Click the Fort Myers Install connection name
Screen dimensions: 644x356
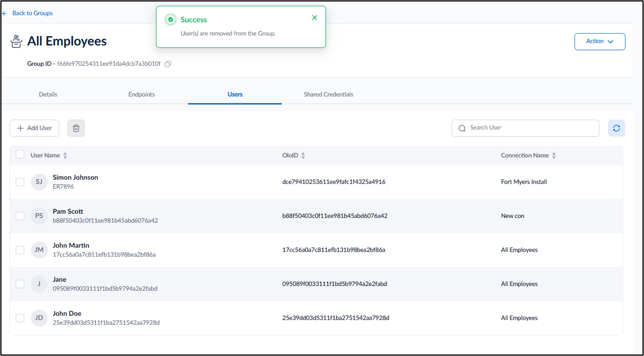click(x=524, y=182)
